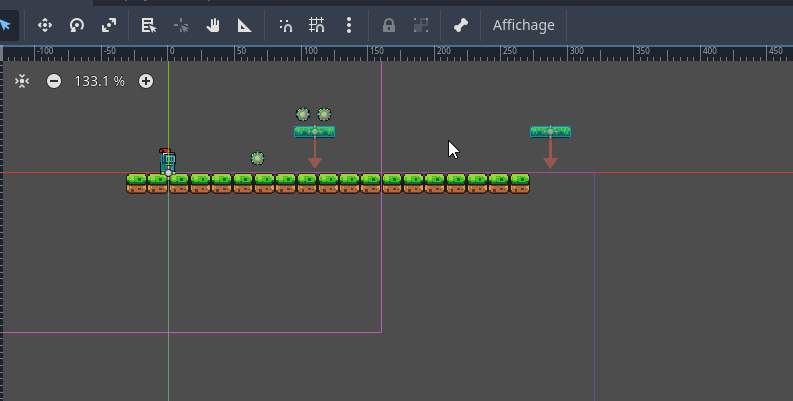Select the right coin above the platform

pyautogui.click(x=324, y=114)
